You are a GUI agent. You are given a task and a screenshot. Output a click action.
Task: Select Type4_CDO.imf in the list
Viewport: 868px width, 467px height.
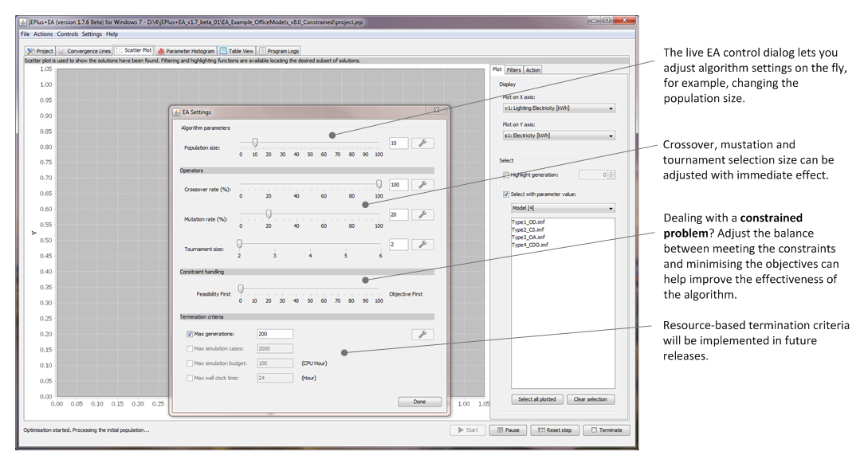(530, 245)
